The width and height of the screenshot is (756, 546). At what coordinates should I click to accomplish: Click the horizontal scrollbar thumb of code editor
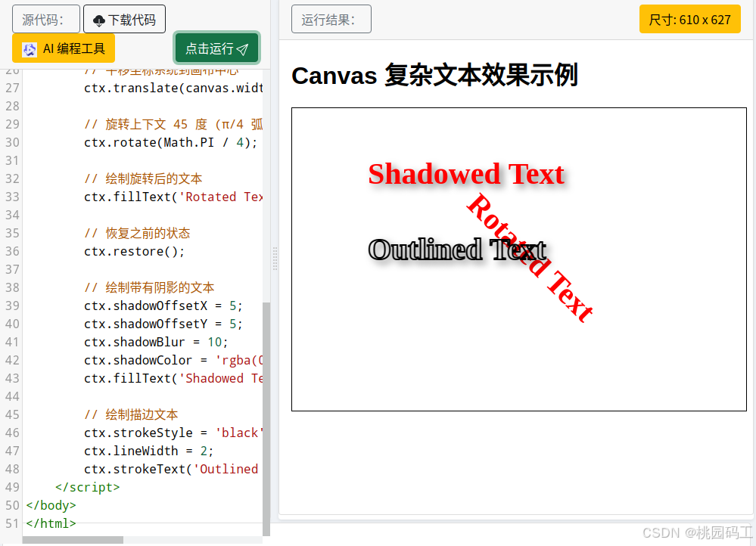73,540
